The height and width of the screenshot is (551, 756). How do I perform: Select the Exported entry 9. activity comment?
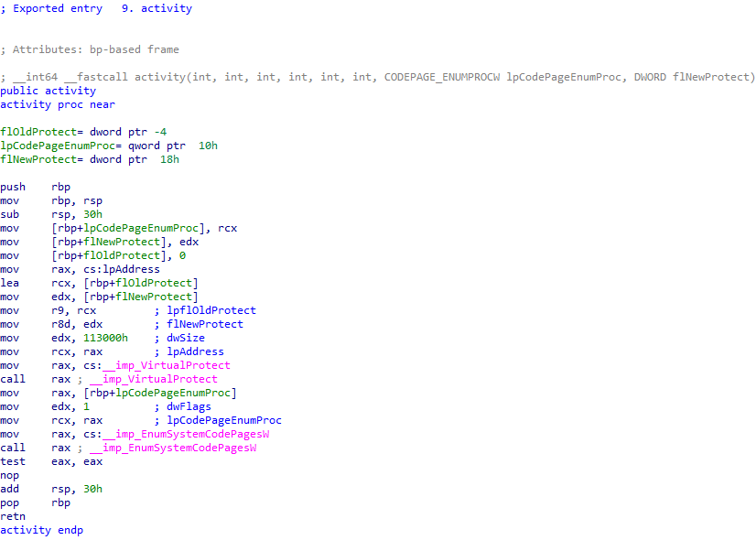[x=96, y=8]
